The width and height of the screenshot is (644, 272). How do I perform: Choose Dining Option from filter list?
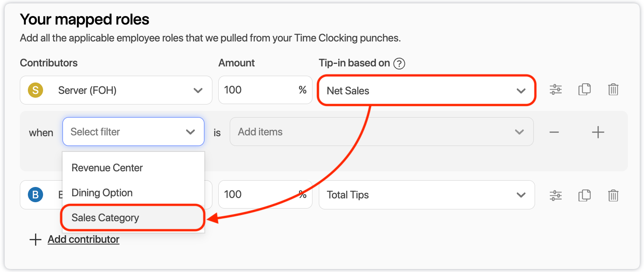tap(102, 193)
